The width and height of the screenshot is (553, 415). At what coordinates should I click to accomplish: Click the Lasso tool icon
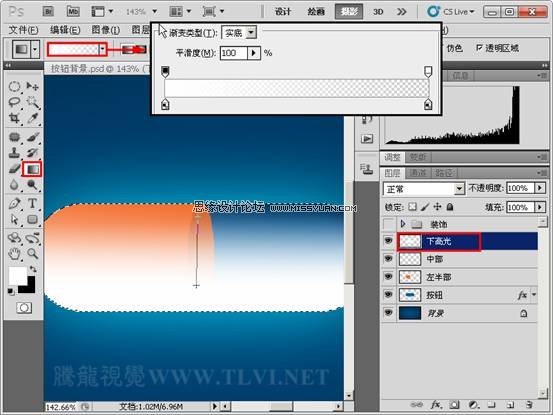(14, 102)
